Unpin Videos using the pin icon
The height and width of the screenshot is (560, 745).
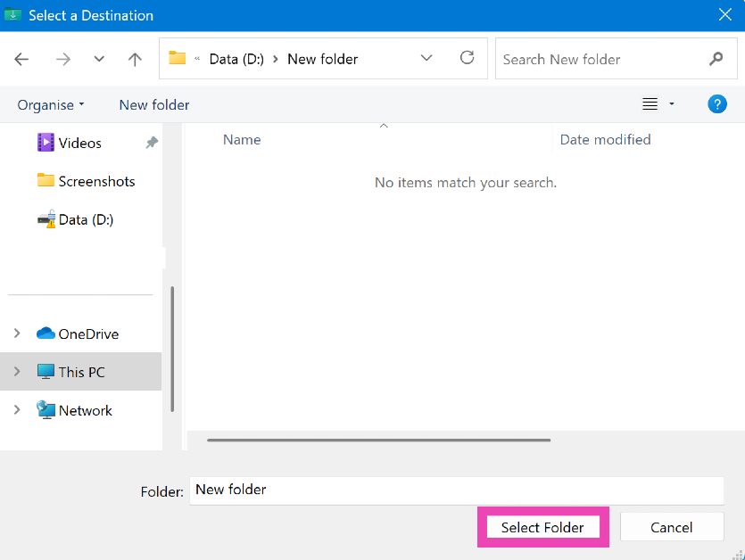pos(152,143)
